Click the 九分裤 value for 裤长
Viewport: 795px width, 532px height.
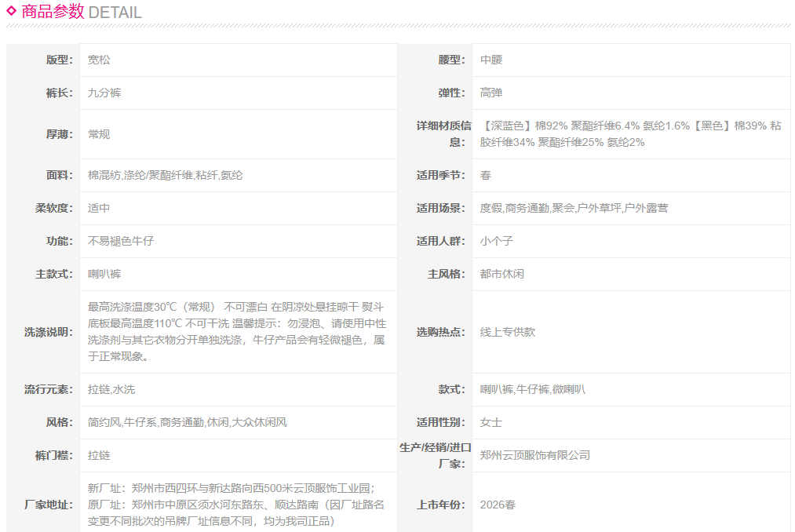point(104,93)
